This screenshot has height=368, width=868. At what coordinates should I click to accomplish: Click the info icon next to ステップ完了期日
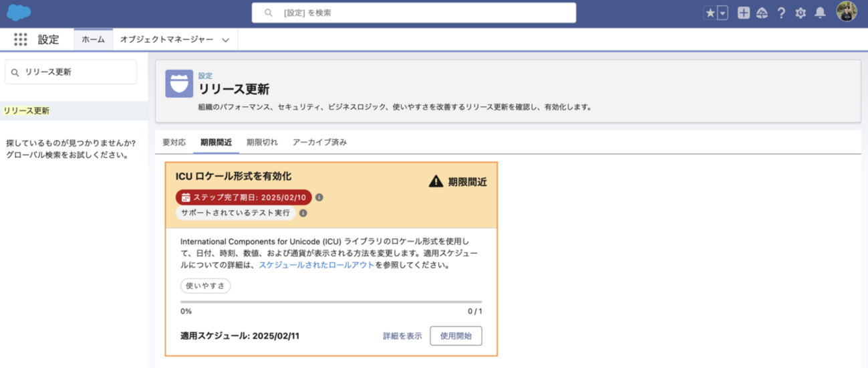tap(319, 197)
